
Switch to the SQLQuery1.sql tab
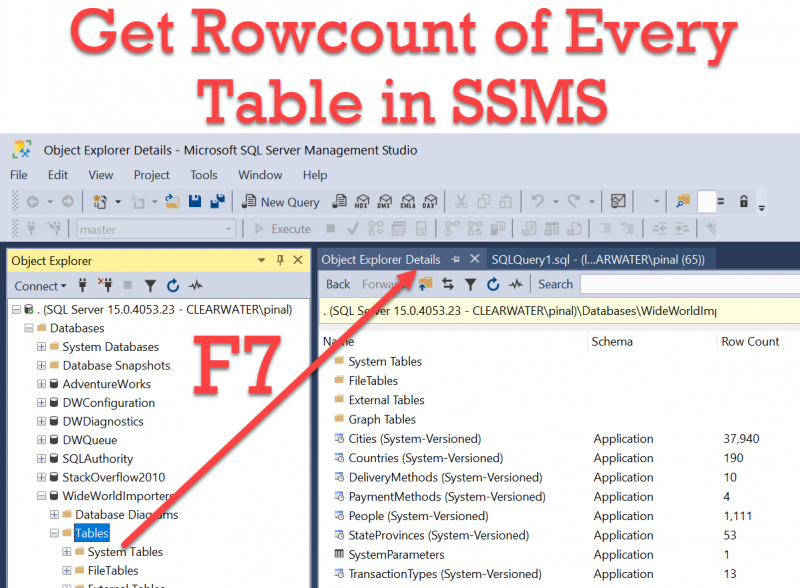[x=598, y=260]
